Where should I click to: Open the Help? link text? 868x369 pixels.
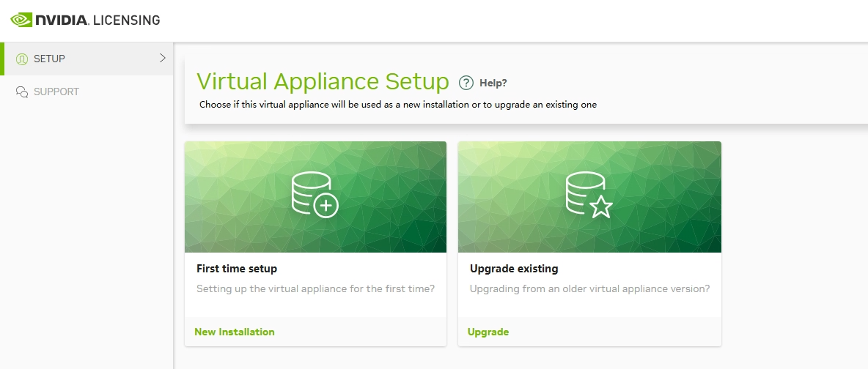click(x=493, y=83)
